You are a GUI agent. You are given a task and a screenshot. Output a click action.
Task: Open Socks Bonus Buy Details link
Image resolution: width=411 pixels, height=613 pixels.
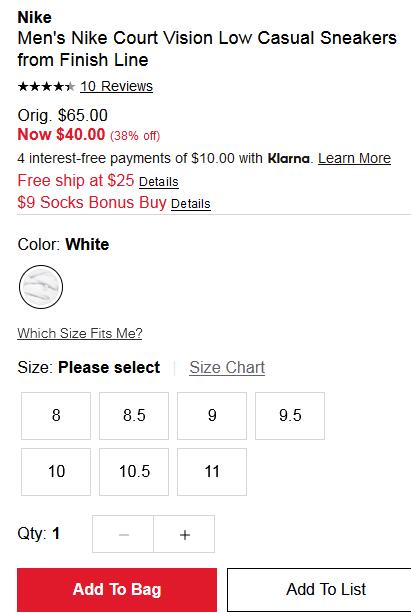[191, 204]
